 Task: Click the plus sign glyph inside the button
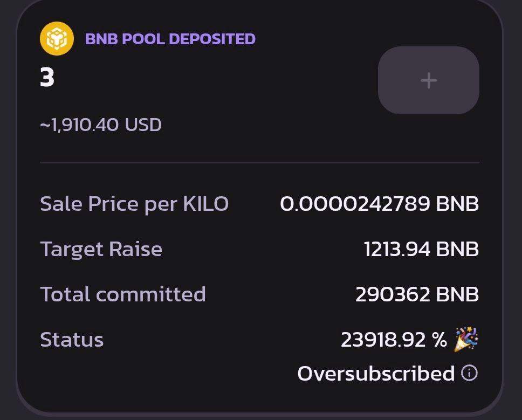pos(429,80)
